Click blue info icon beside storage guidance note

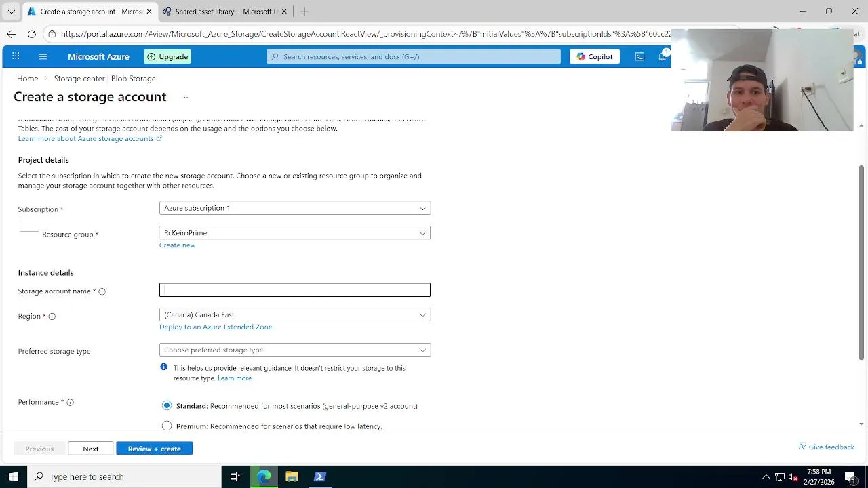coord(163,367)
